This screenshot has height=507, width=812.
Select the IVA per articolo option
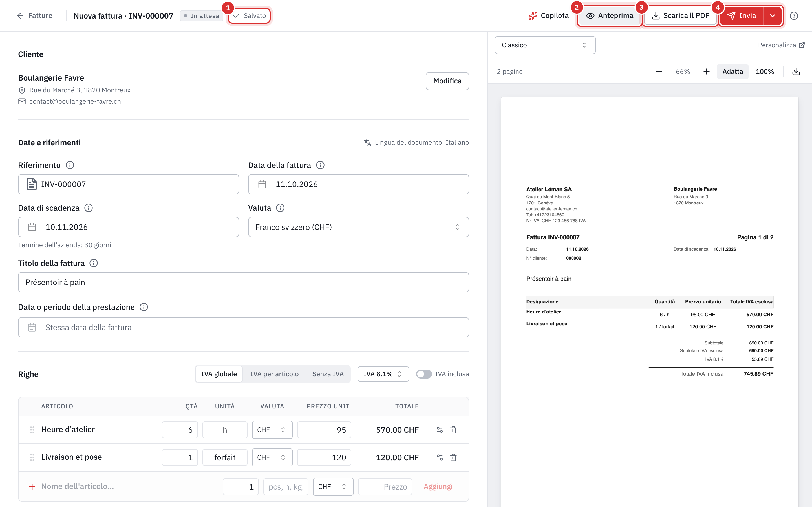274,374
